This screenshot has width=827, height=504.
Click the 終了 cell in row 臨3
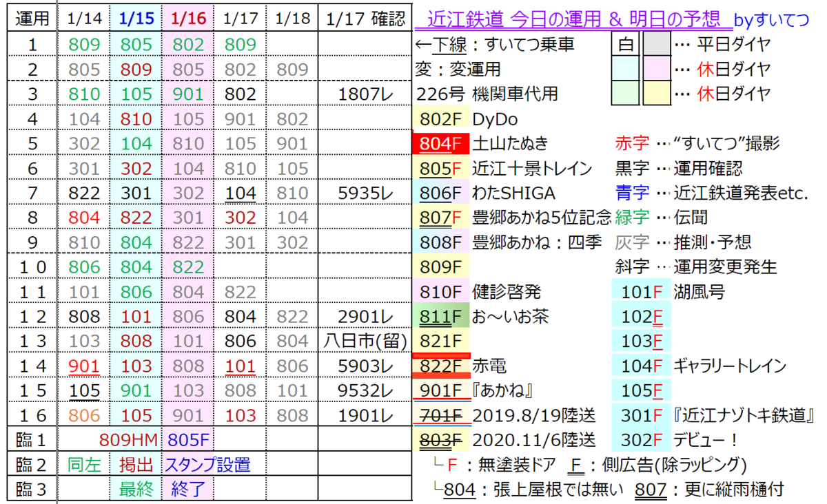187,487
